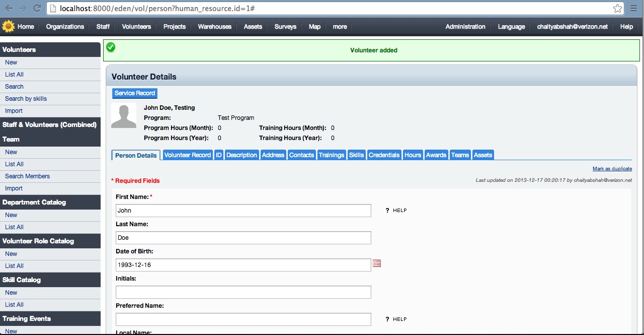This screenshot has width=644, height=335.
Task: Click the help icon beside Preferred Name
Action: pyautogui.click(x=387, y=319)
